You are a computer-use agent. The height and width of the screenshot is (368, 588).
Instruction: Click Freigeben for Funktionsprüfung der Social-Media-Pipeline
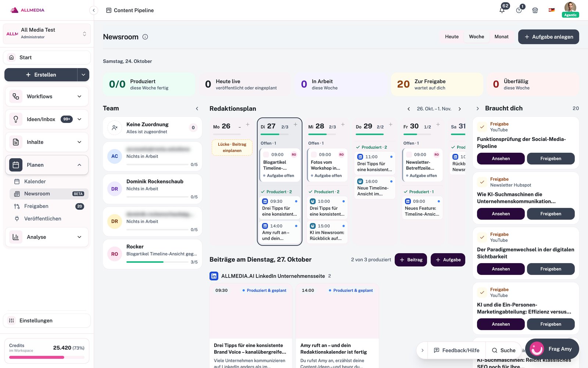(551, 159)
